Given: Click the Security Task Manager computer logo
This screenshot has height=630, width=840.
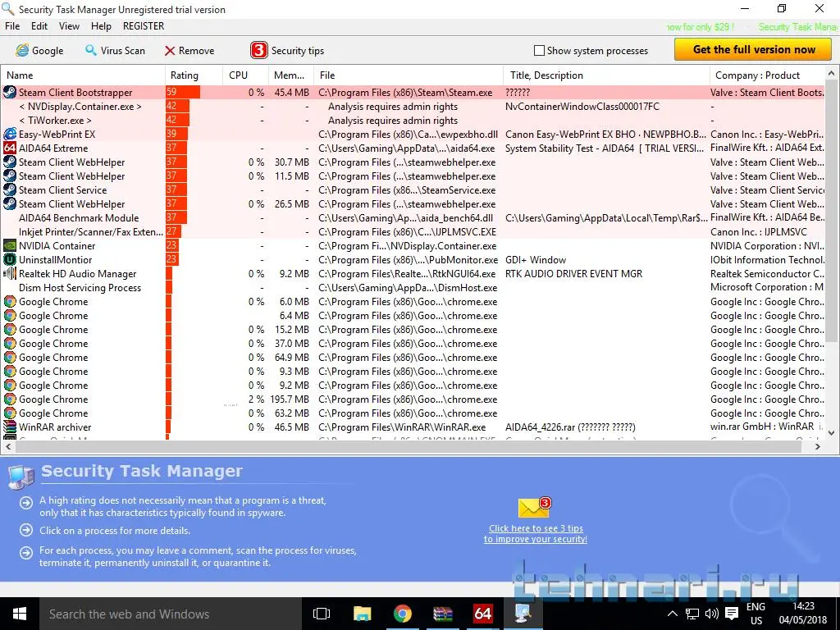Looking at the screenshot, I should (x=21, y=477).
